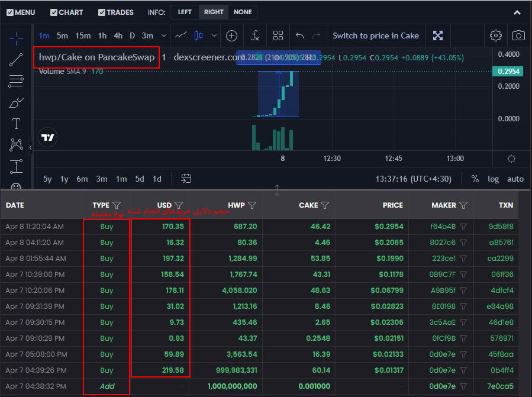Set date range to 6m

82,179
